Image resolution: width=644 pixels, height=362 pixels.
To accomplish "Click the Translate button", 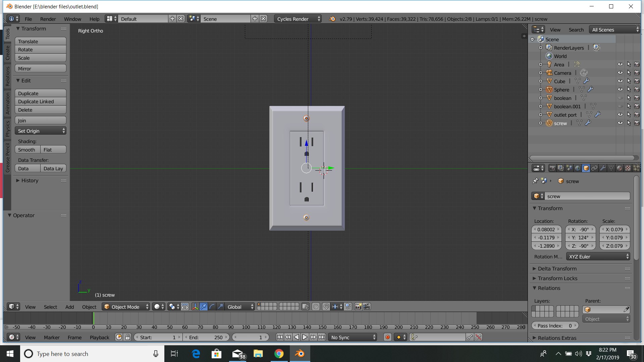I will coord(41,41).
